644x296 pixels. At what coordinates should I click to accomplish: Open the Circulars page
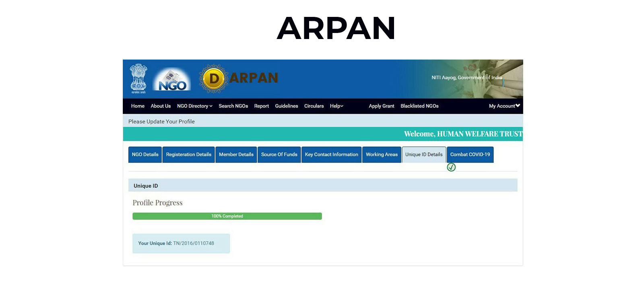(314, 106)
